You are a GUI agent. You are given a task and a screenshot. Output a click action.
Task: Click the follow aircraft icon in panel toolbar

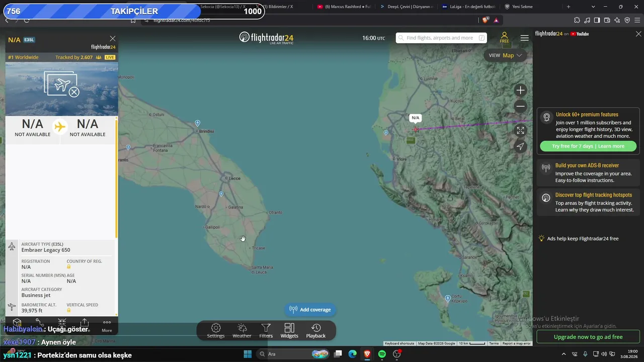[62, 323]
